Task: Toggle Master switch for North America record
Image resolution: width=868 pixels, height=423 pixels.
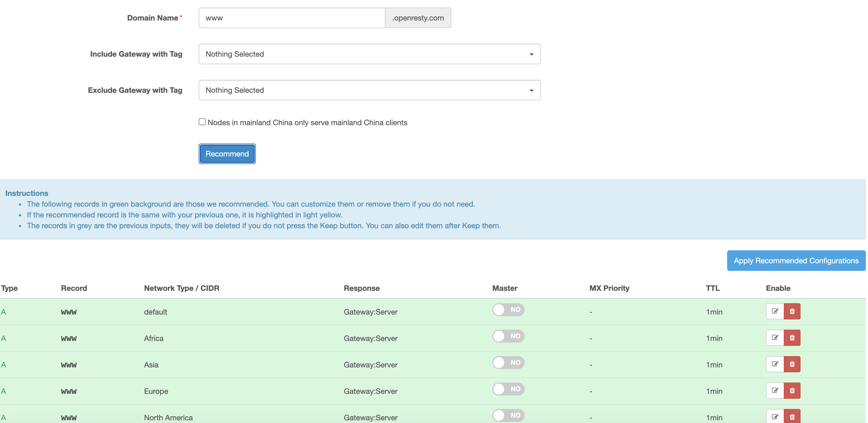Action: (508, 416)
